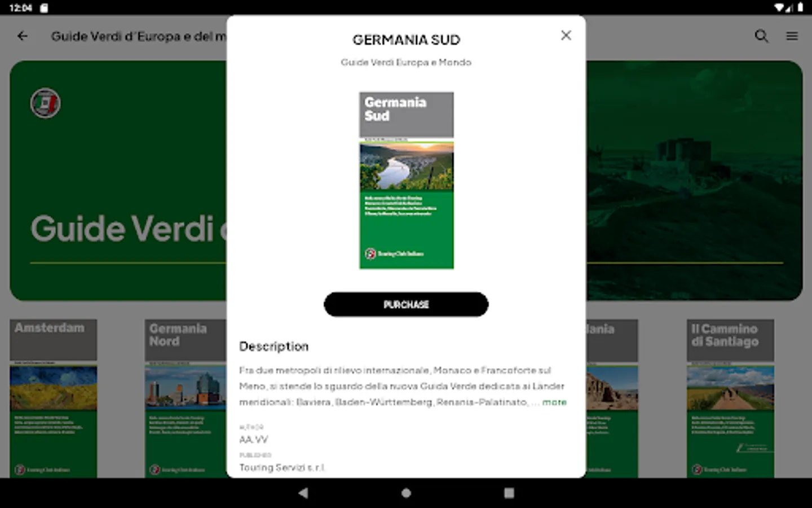Image resolution: width=812 pixels, height=508 pixels.
Task: Tap the PURCHASE button
Action: pyautogui.click(x=406, y=304)
